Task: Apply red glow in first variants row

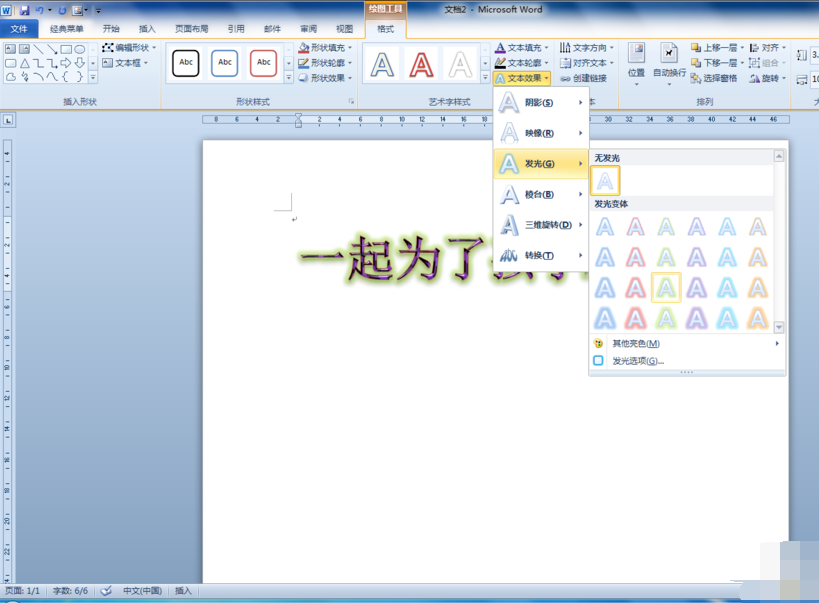Action: coord(636,226)
